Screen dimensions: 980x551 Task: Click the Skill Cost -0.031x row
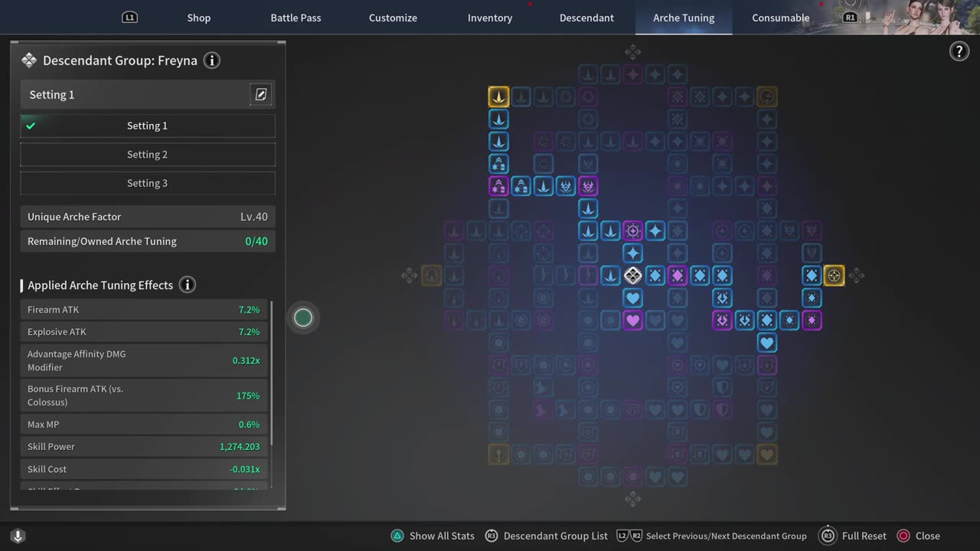(x=144, y=469)
